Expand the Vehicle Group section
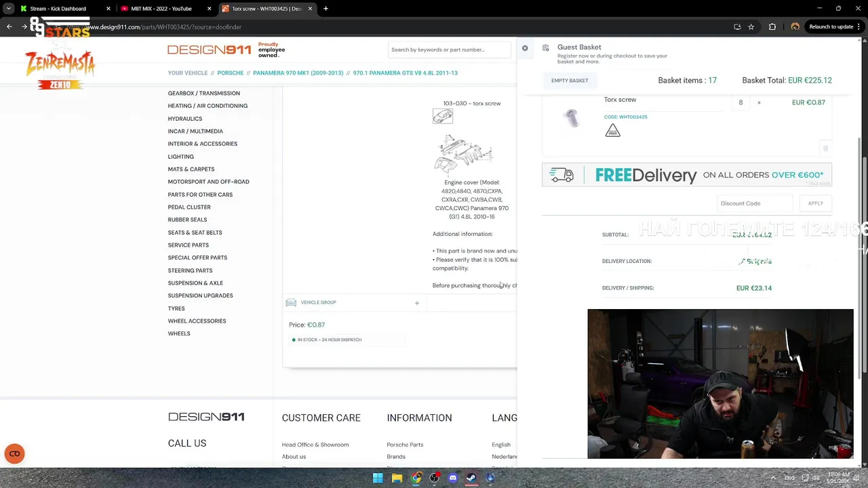This screenshot has height=488, width=868. (x=417, y=303)
